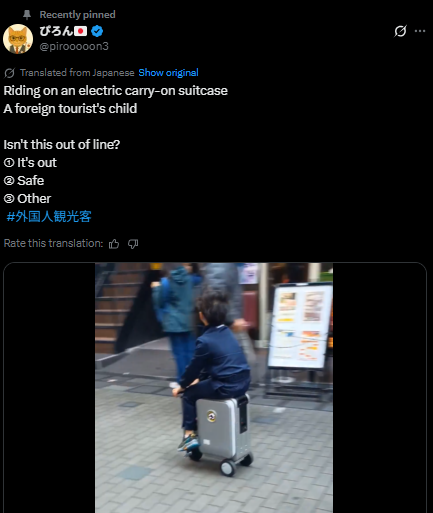Viewport: 433px width, 513px height.
Task: Click the Recently pinned label
Action: tap(77, 15)
